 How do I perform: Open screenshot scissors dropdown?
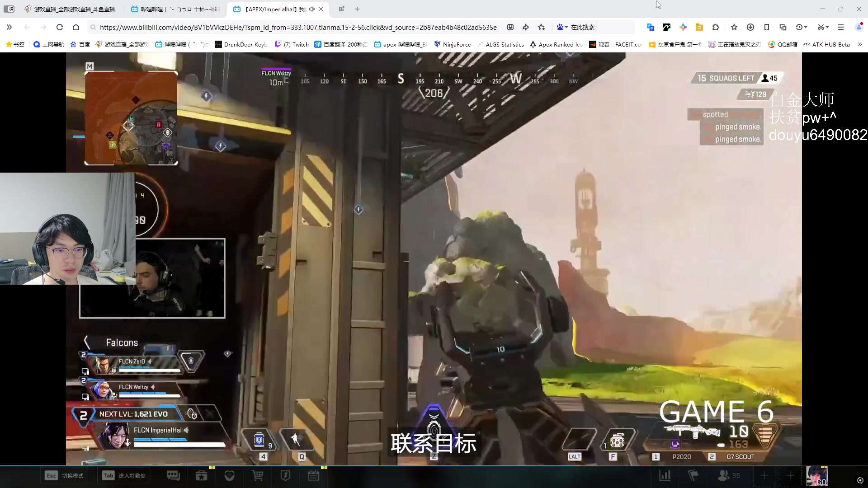click(x=823, y=27)
